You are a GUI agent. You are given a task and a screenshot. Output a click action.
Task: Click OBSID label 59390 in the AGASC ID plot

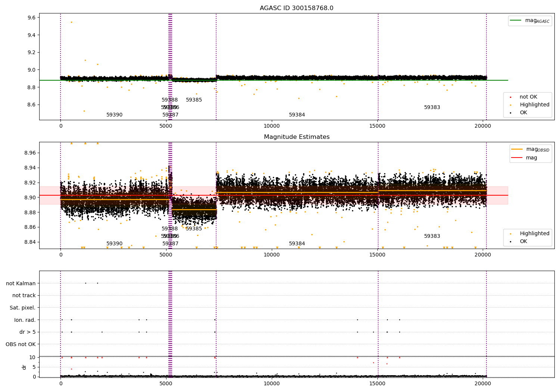click(x=115, y=115)
